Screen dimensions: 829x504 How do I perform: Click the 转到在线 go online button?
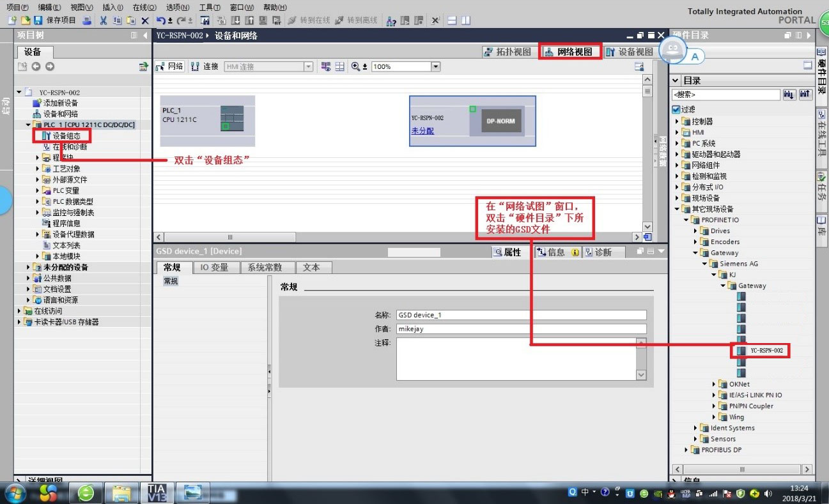[x=309, y=20]
